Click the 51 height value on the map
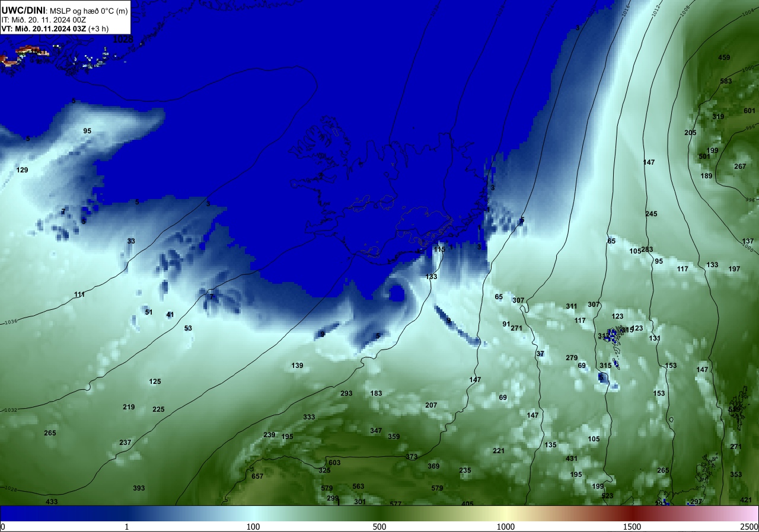This screenshot has height=532, width=759. [x=149, y=312]
